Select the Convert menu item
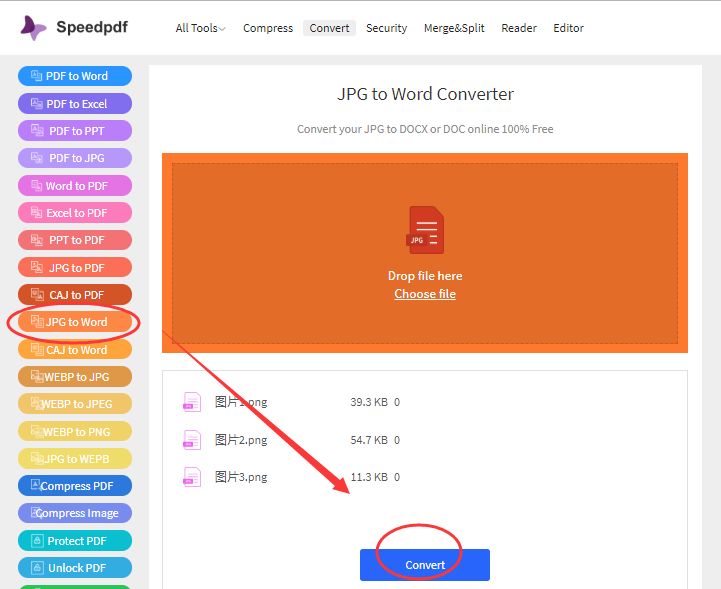 pyautogui.click(x=329, y=28)
